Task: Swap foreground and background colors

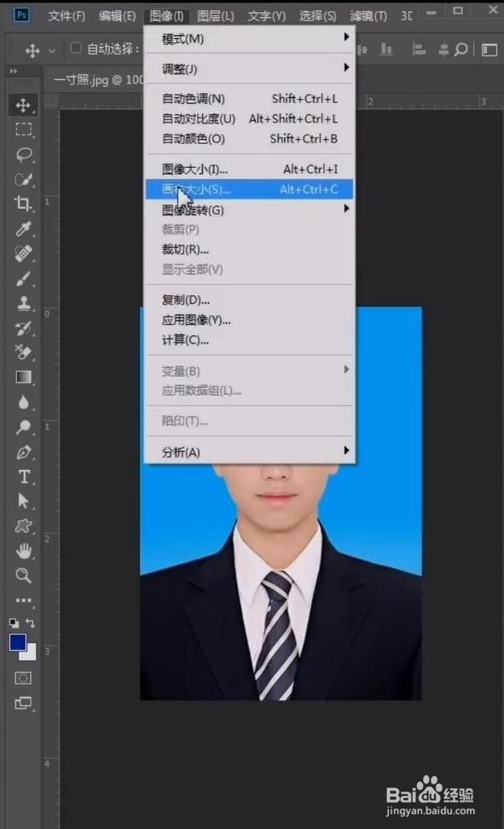Action: click(31, 623)
